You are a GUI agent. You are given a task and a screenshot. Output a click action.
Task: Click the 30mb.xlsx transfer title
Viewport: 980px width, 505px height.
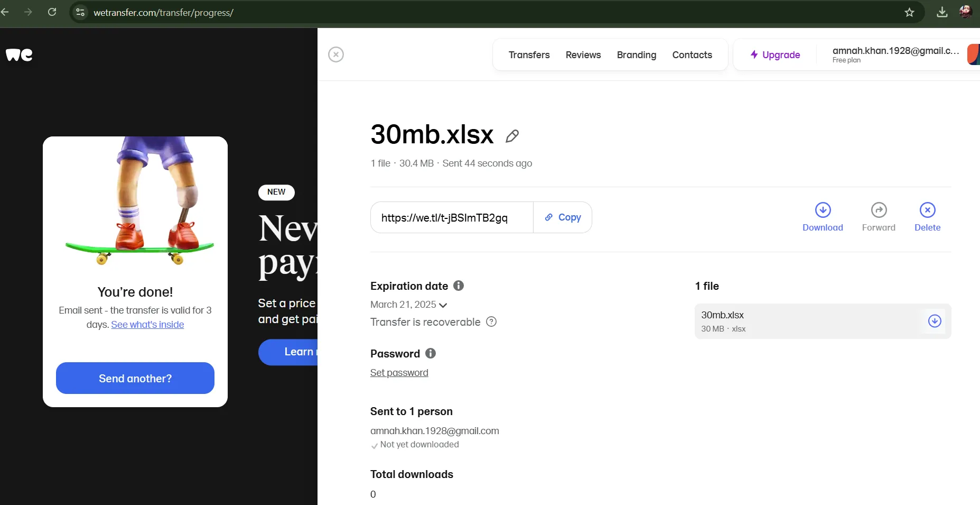tap(432, 134)
